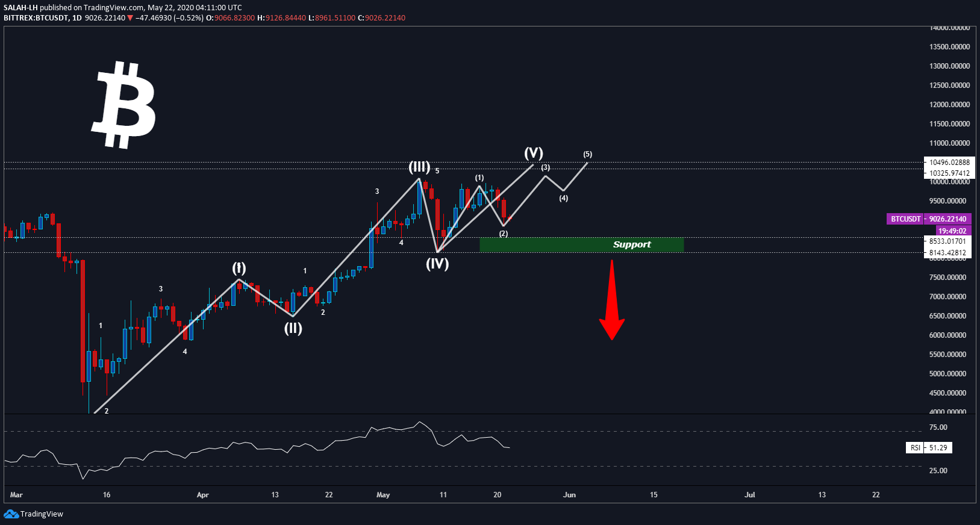Select the small (5) sub-wave label

pyautogui.click(x=588, y=154)
